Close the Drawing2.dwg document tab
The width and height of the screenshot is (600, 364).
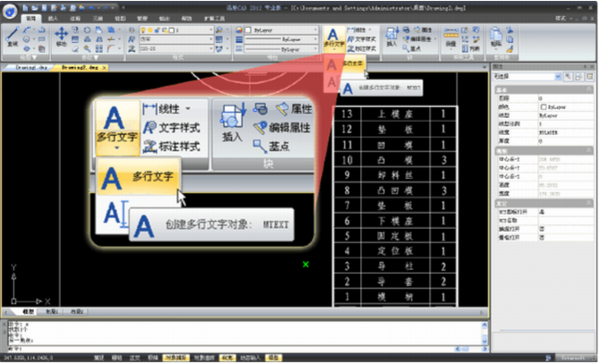point(105,68)
